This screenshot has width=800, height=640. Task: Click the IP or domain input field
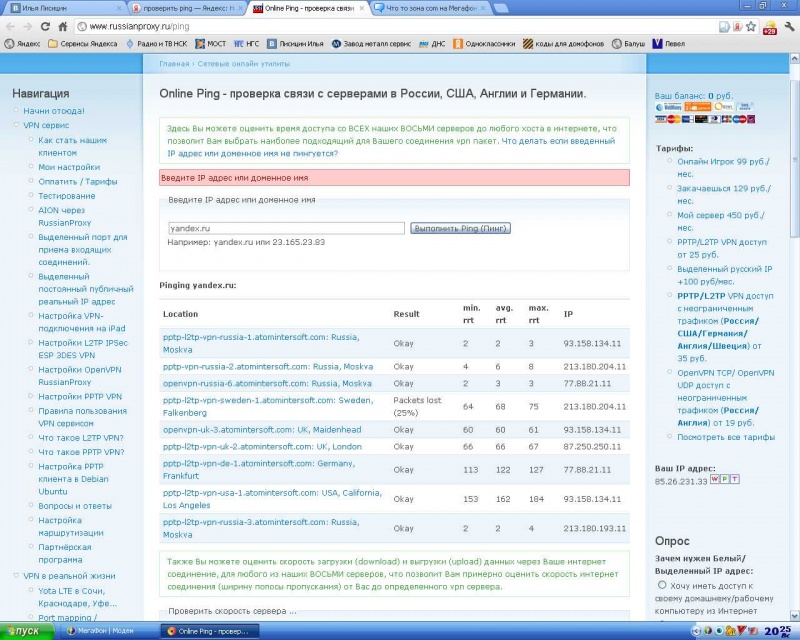click(x=285, y=228)
